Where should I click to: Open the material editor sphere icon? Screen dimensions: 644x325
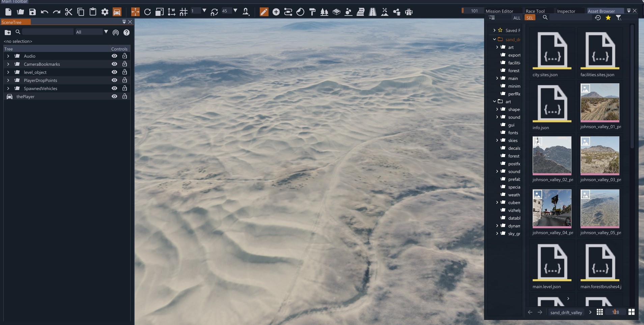tap(300, 12)
